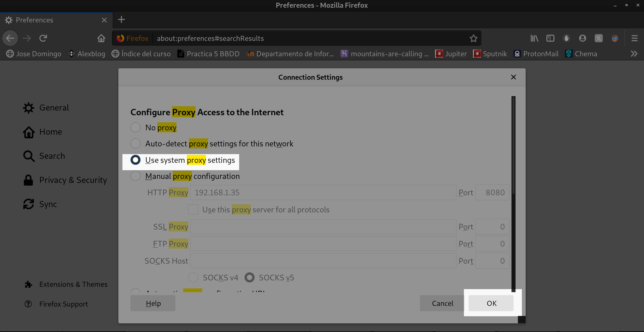The width and height of the screenshot is (644, 332).
Task: Show more bookmarks via chevron overflow
Action: tap(634, 54)
